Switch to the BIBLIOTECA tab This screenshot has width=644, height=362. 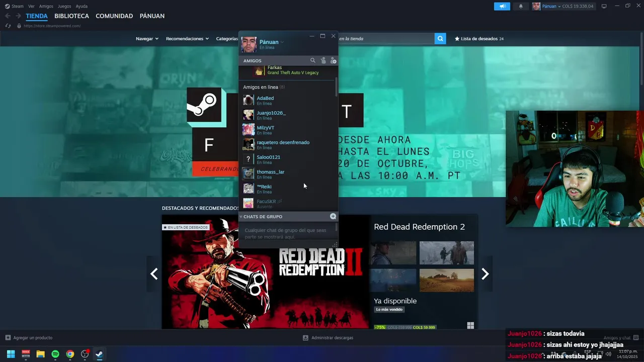point(71,16)
